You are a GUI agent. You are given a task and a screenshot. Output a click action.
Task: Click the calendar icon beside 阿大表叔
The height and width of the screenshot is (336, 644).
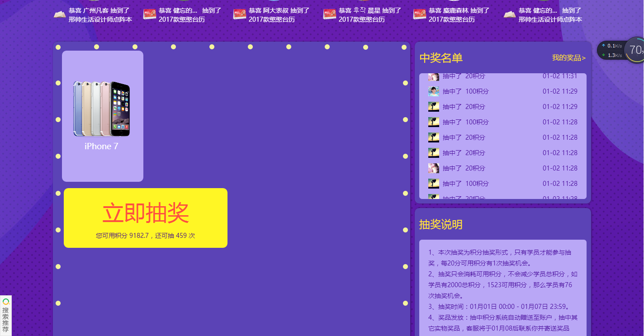239,14
